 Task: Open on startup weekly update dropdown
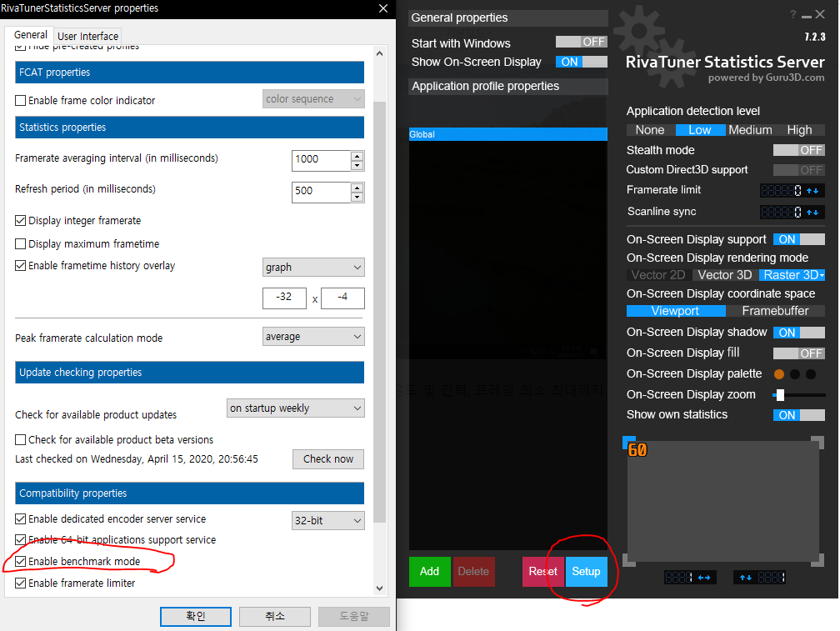[x=296, y=408]
